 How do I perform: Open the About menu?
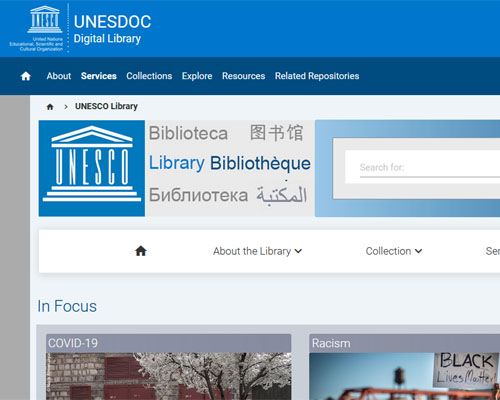tap(59, 76)
